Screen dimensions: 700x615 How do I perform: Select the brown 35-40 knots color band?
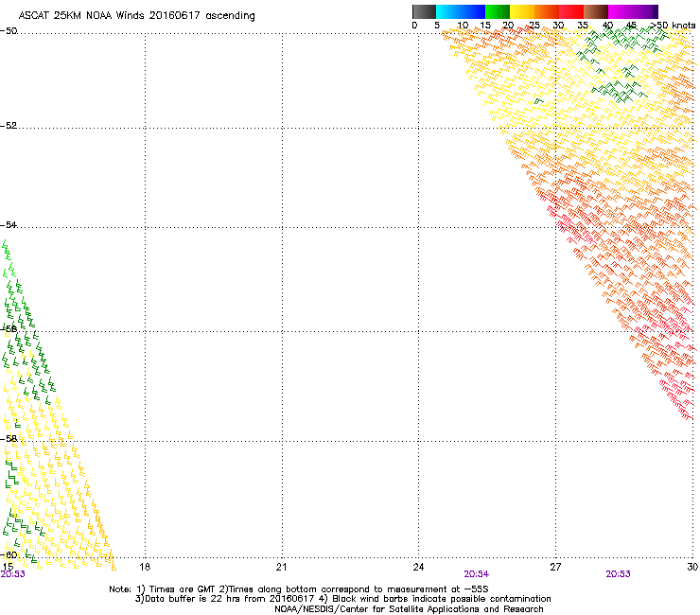(x=596, y=11)
